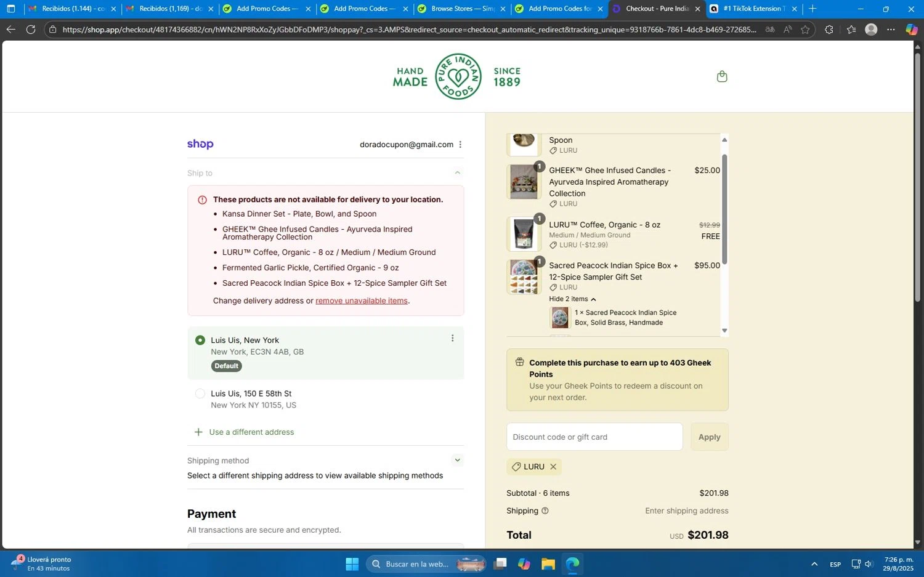924x577 pixels.
Task: Click the browser refresh button
Action: [31, 30]
